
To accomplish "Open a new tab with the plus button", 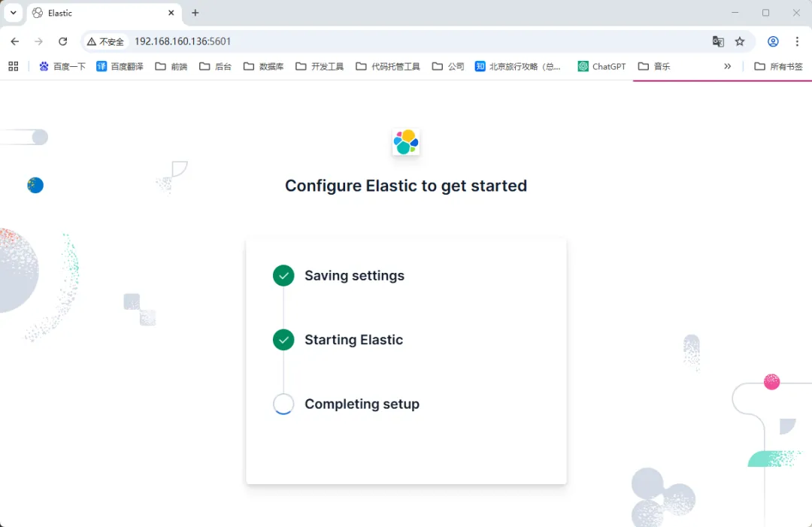I will coord(195,13).
